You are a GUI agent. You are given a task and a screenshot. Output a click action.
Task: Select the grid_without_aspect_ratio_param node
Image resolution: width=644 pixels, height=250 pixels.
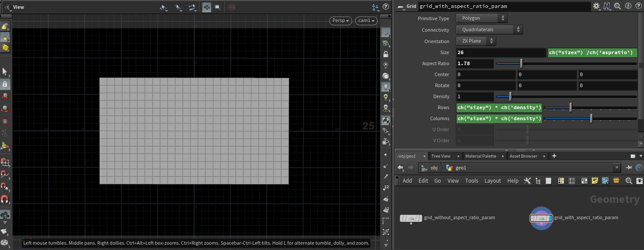(x=410, y=218)
